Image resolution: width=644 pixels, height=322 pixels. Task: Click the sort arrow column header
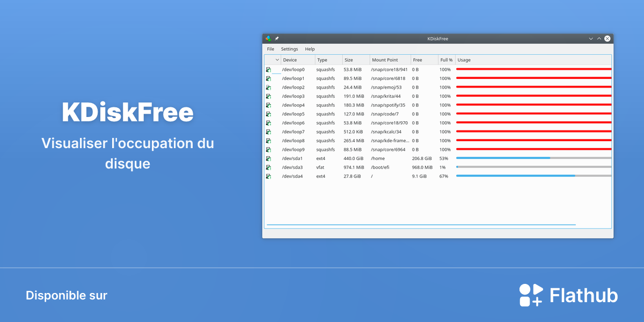click(x=273, y=60)
